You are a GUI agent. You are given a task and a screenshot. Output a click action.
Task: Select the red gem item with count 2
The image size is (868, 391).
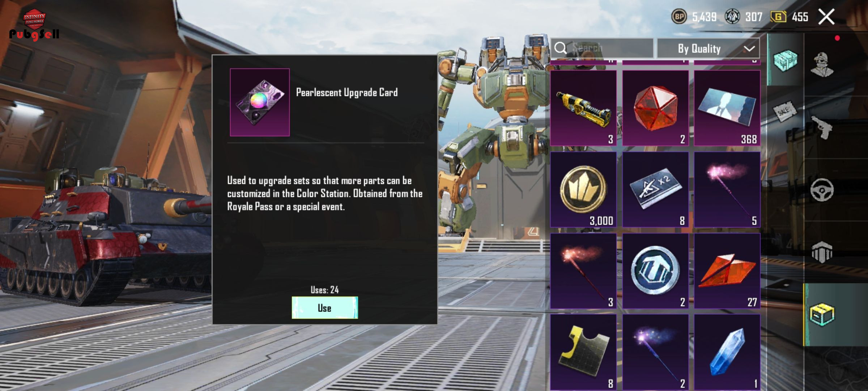click(655, 108)
